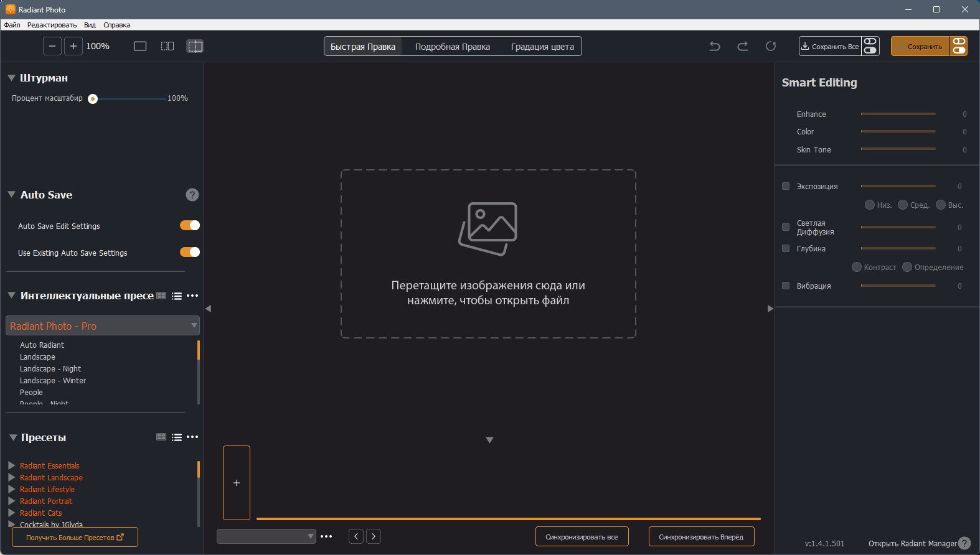Viewport: 980px width, 555px height.
Task: Collapse right panel with the side arrow
Action: point(770,309)
